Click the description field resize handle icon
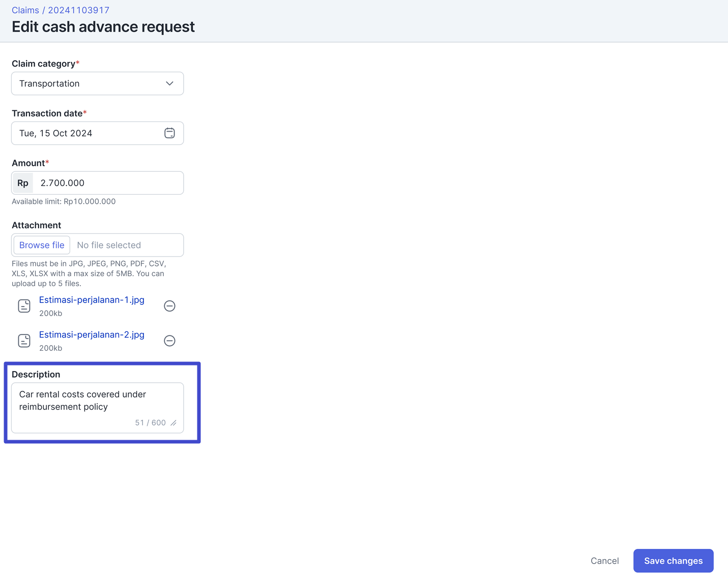 pyautogui.click(x=173, y=423)
